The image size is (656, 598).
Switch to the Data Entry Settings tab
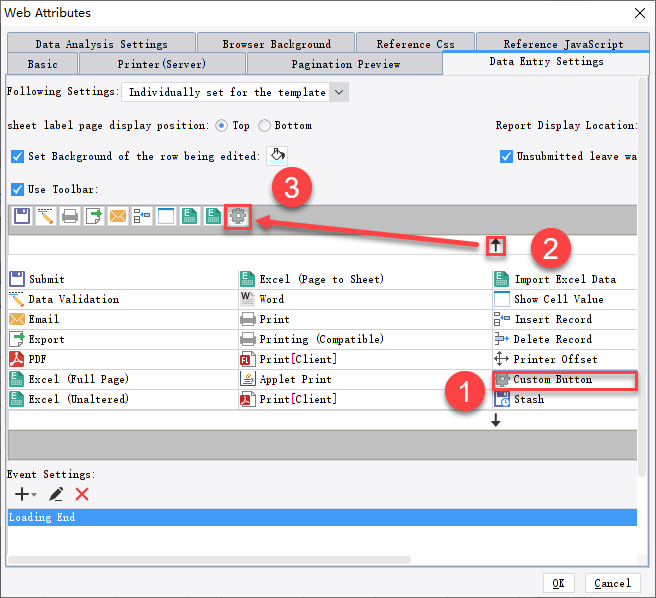tap(546, 62)
